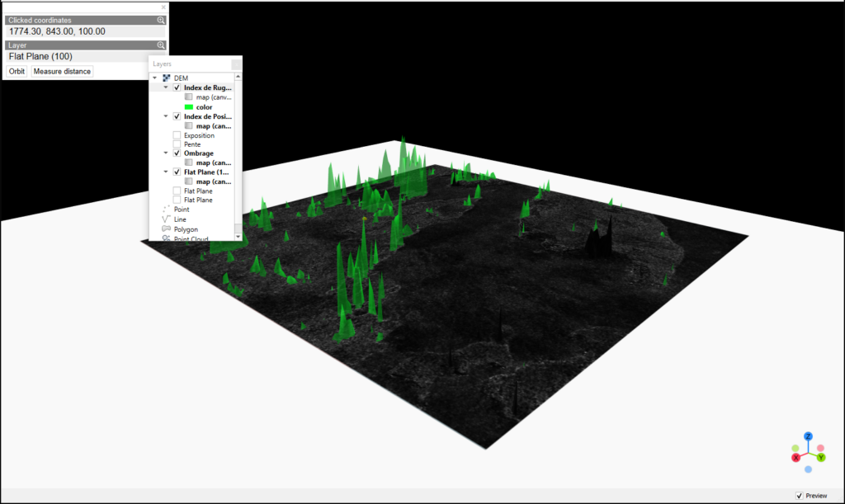This screenshot has width=845, height=504.
Task: Collapse the Ombrage layer node
Action: click(x=166, y=153)
